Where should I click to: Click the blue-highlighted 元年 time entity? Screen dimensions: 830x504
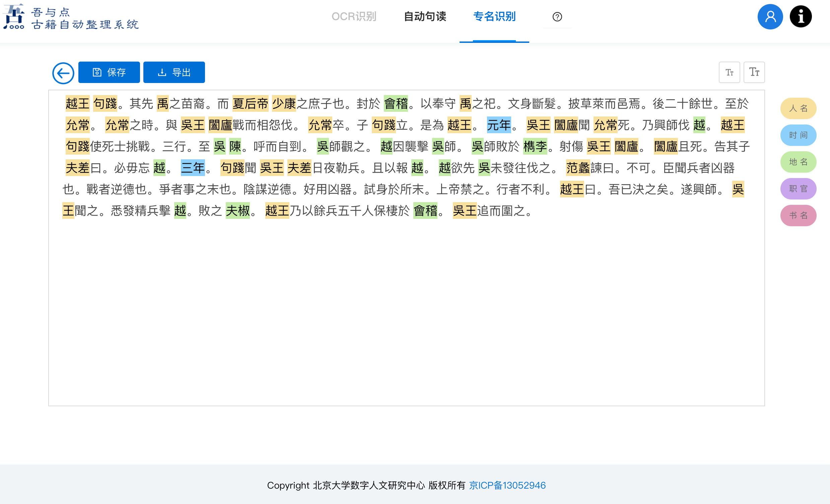(x=498, y=125)
